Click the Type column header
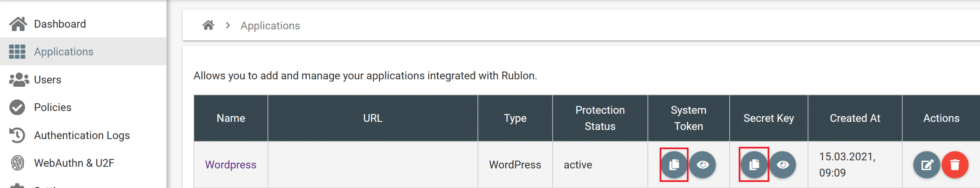 [515, 118]
